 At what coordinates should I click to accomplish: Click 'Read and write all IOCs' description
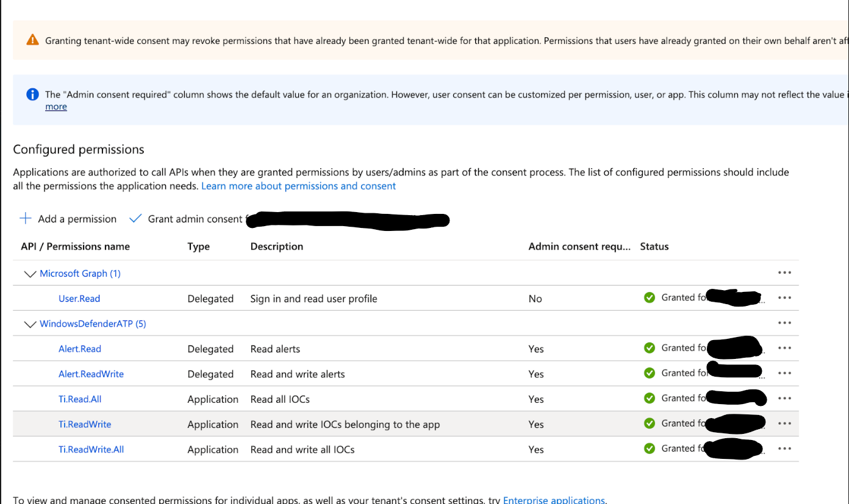pos(303,449)
